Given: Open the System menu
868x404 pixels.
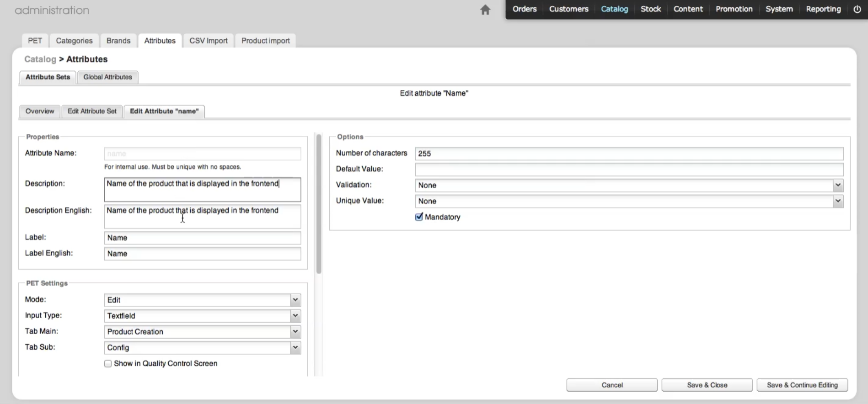Looking at the screenshot, I should [779, 9].
